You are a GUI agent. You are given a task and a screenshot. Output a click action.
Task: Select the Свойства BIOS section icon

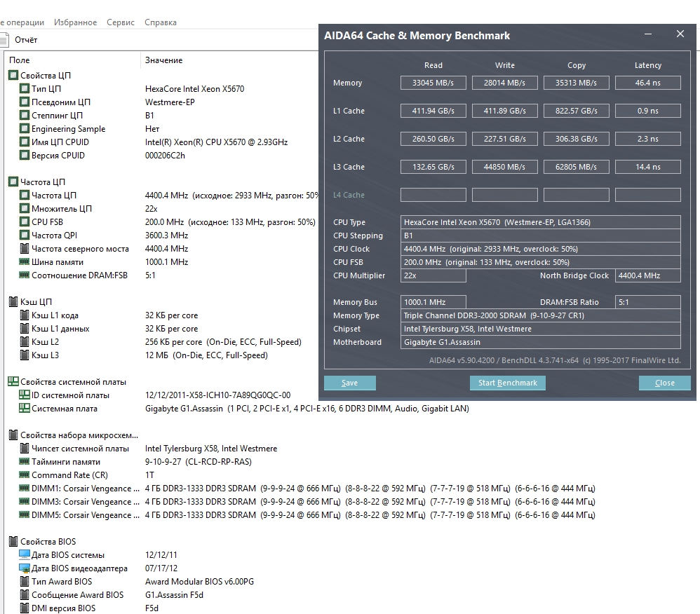pos(13,541)
